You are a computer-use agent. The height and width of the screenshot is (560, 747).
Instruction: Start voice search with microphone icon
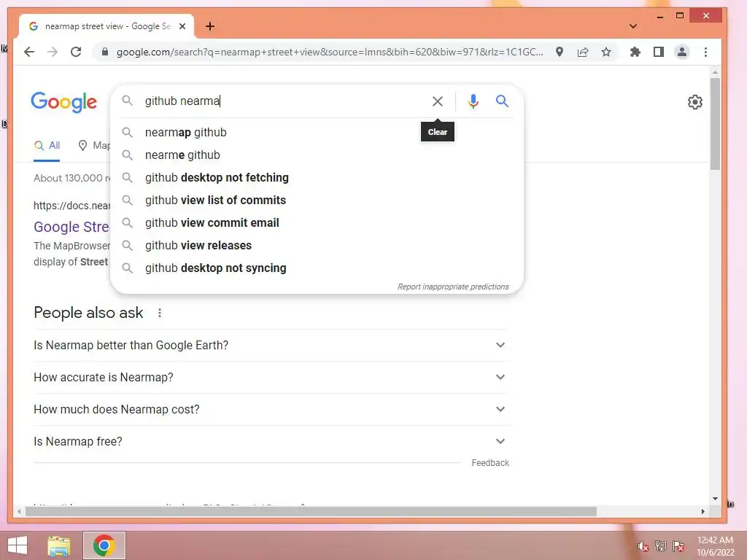click(473, 101)
